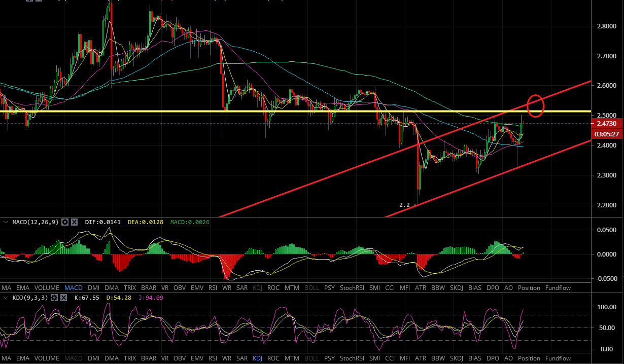Close the MACD(12,26,9) indicator panel
Image resolution: width=624 pixels, height=364 pixels.
74,222
